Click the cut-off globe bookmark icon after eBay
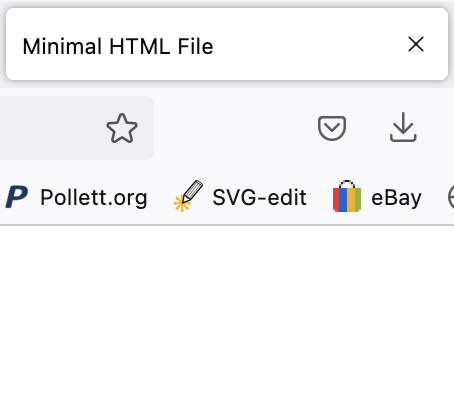This screenshot has width=454, height=400. point(450,197)
